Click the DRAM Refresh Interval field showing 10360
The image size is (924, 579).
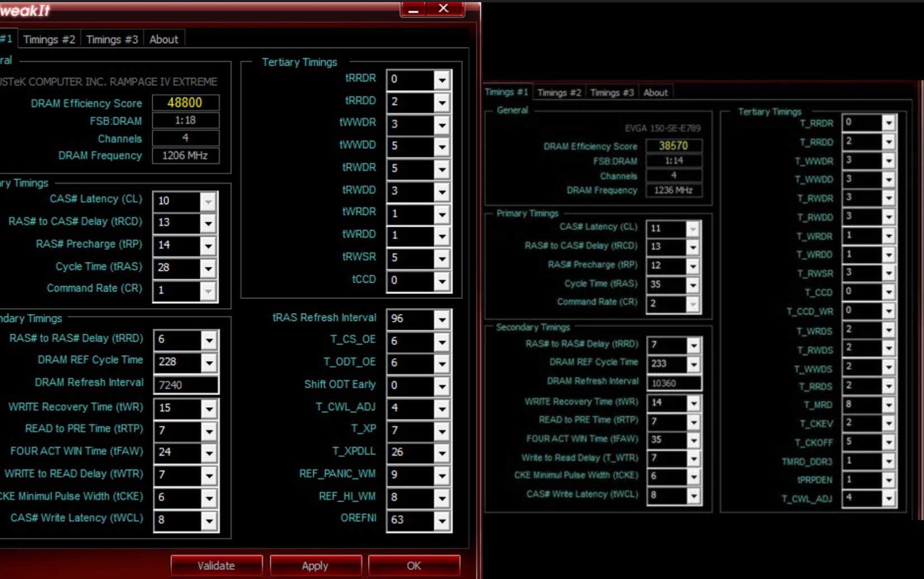(673, 383)
